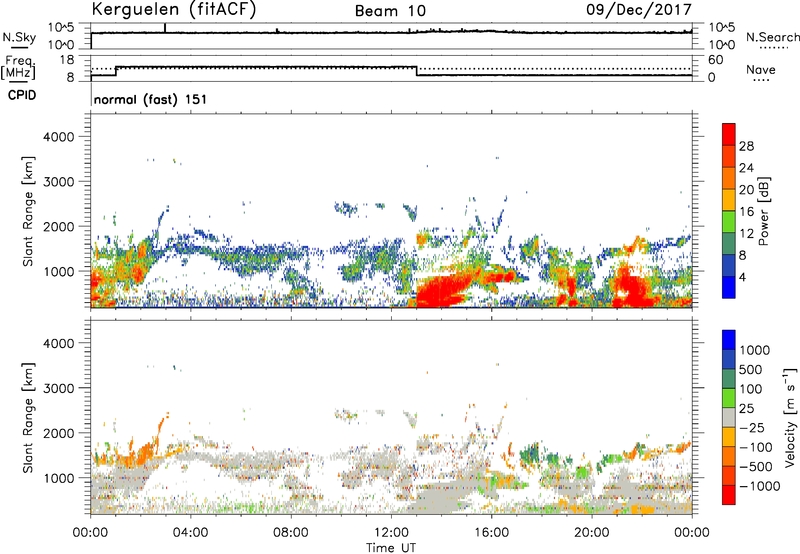Click the 'Beam 10' label
This screenshot has height=554, width=800.
click(x=390, y=11)
